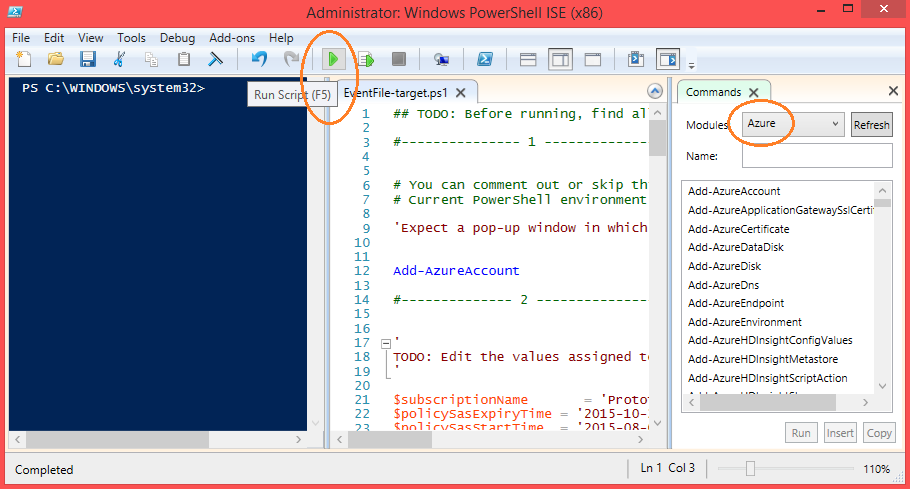Show script pane maximized icon
The image size is (910, 489).
(x=593, y=59)
